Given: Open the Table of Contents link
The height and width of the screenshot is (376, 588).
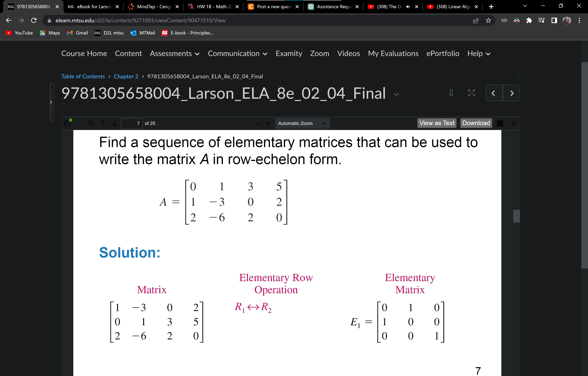Looking at the screenshot, I should point(83,76).
